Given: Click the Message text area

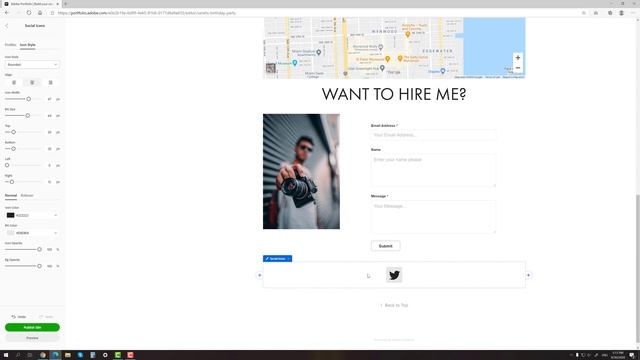Looking at the screenshot, I should point(433,217).
